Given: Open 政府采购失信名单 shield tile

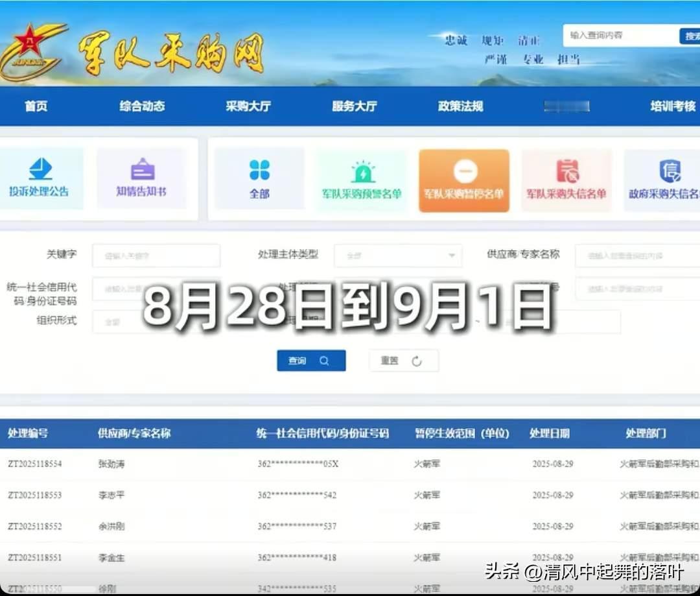Looking at the screenshot, I should (662, 180).
